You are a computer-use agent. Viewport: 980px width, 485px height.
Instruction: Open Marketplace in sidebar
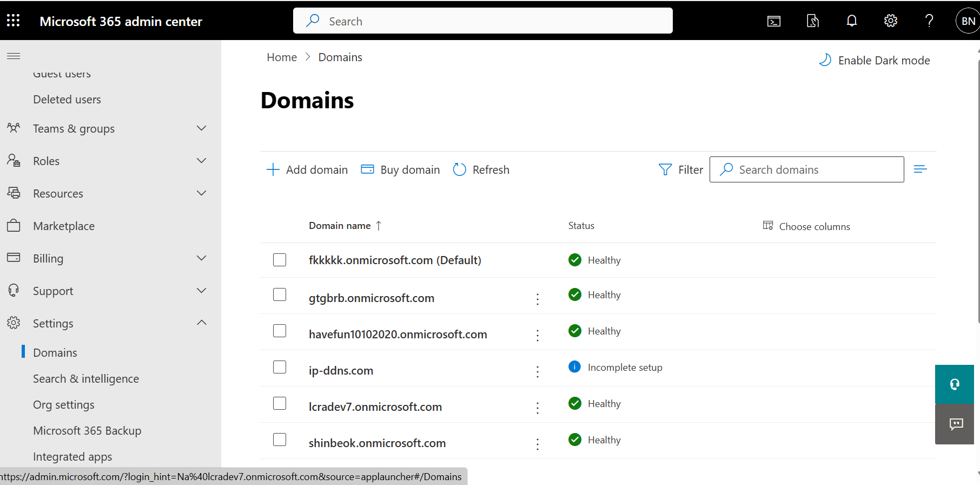64,226
